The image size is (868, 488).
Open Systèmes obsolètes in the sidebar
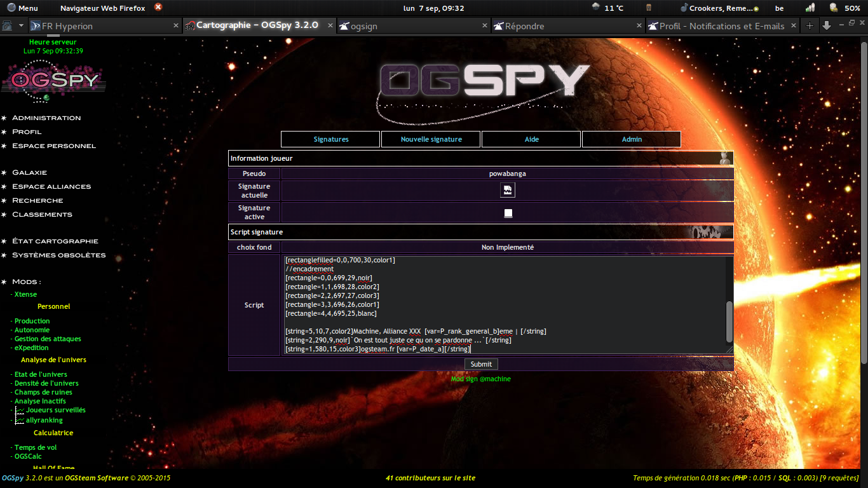[x=59, y=255]
